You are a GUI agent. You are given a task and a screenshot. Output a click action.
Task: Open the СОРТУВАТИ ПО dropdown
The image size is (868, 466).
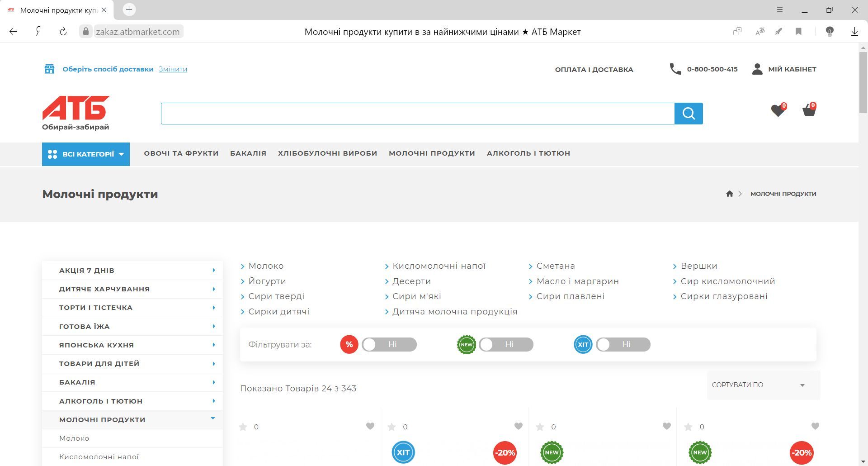tap(763, 385)
